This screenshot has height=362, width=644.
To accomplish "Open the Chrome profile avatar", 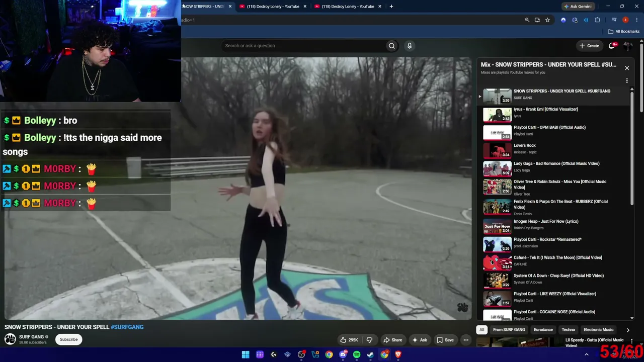I will pyautogui.click(x=625, y=20).
